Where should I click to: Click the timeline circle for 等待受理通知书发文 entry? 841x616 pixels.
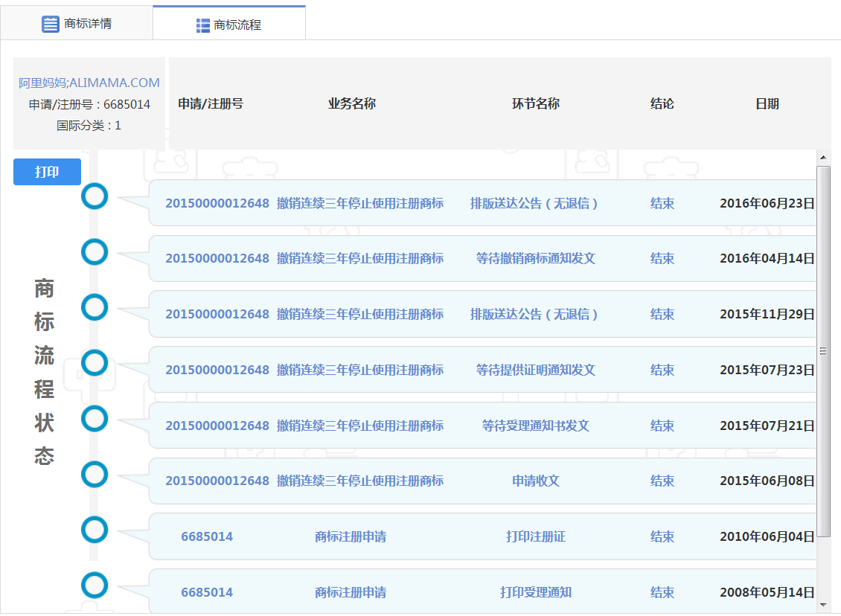tap(95, 418)
